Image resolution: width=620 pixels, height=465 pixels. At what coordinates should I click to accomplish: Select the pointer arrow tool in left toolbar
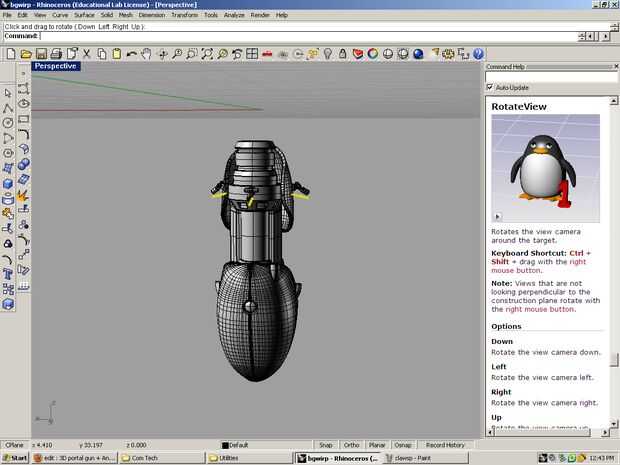[8, 92]
